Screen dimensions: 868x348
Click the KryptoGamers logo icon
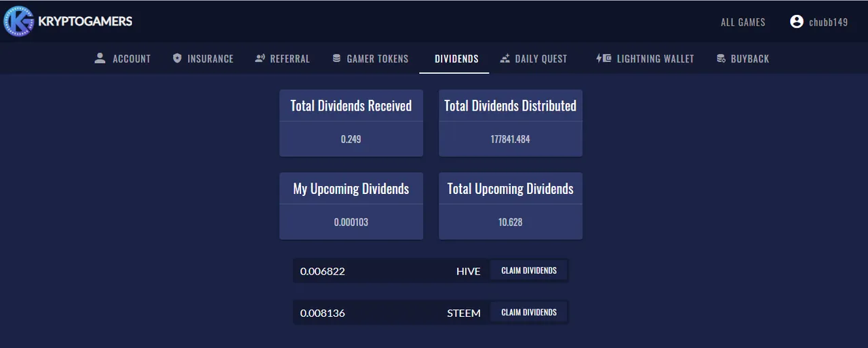coord(18,21)
